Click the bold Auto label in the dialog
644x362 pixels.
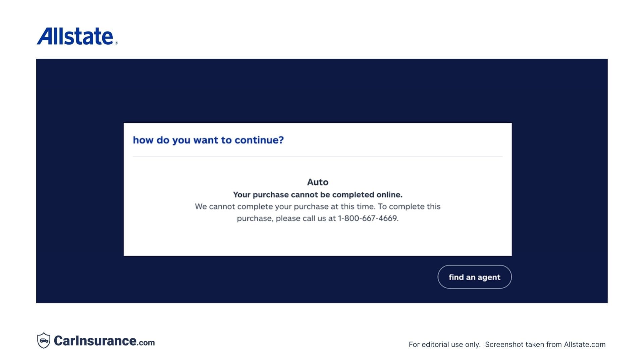(318, 182)
